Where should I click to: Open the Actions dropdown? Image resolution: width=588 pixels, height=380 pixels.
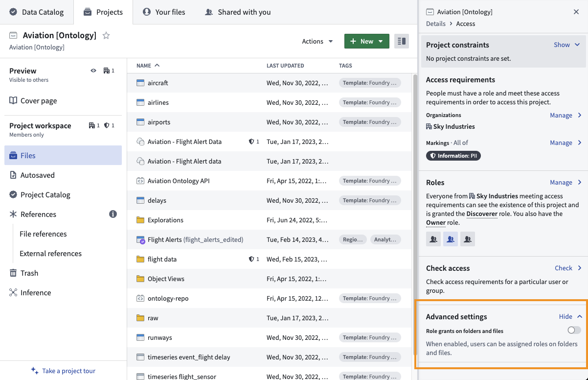pyautogui.click(x=317, y=41)
